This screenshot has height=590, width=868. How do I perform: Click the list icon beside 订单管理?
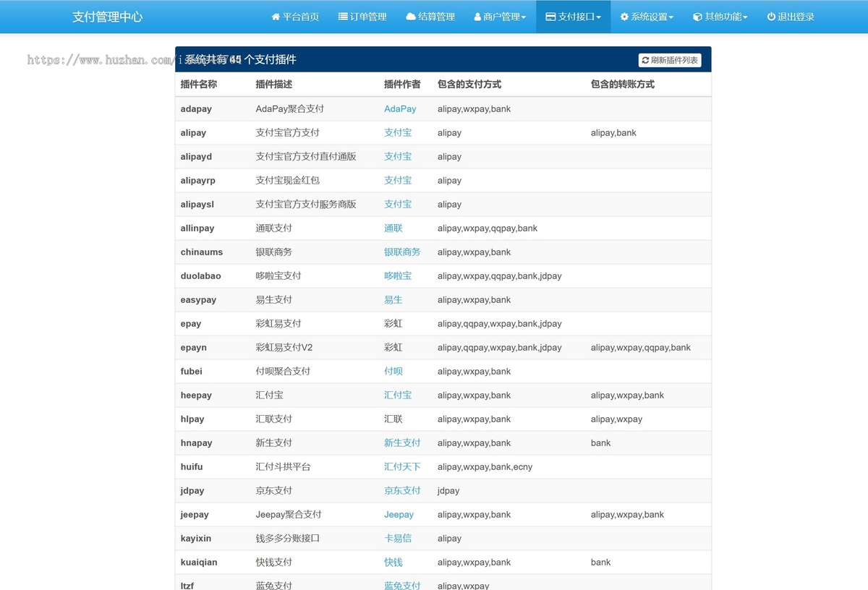[343, 17]
